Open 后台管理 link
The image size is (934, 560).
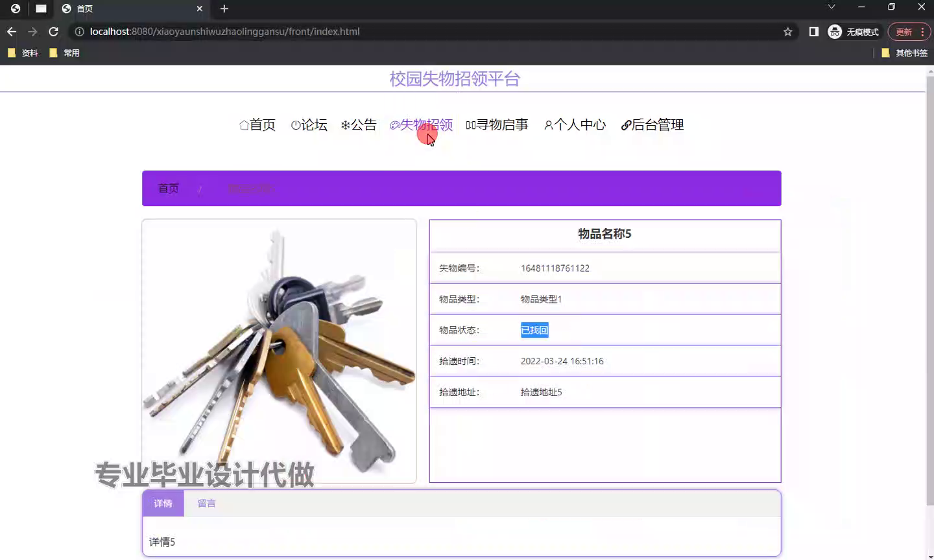click(653, 124)
